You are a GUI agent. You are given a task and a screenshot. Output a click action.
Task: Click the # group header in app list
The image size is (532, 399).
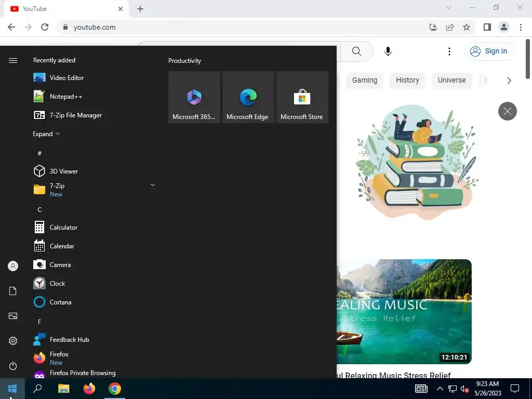pos(39,153)
